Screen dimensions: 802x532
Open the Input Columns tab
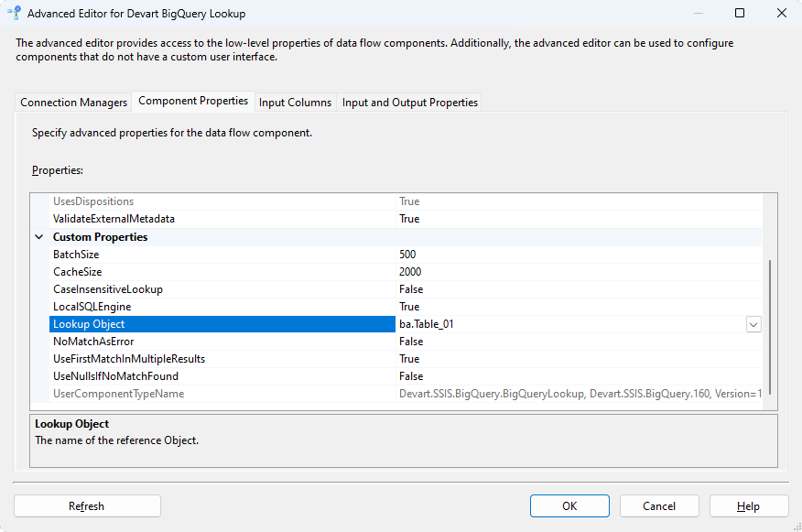(x=295, y=103)
